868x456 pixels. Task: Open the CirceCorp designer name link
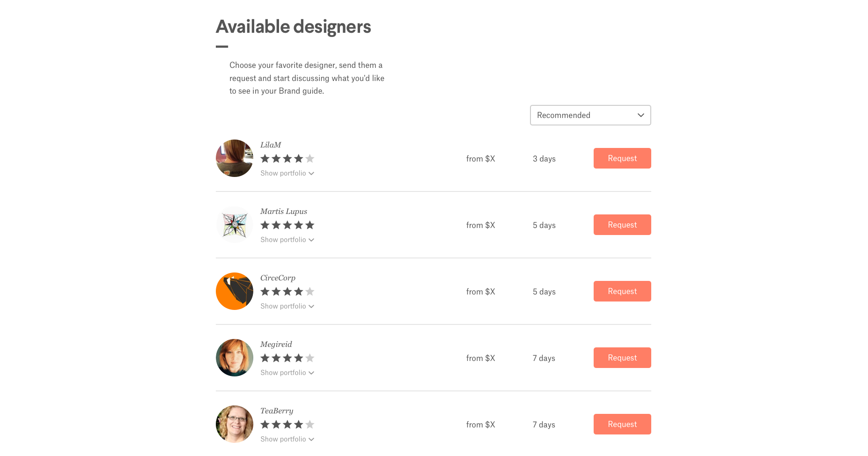pos(278,278)
